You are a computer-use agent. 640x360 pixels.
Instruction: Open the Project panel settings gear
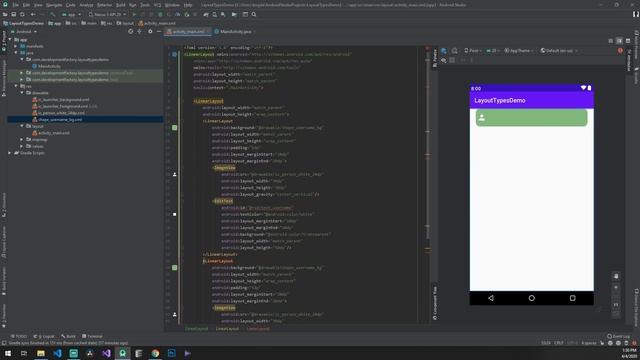point(150,31)
